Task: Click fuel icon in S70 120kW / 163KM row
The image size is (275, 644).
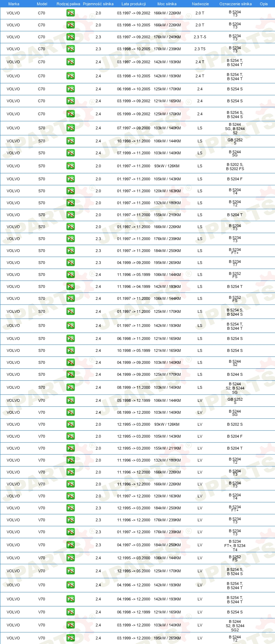Action: (71, 191)
